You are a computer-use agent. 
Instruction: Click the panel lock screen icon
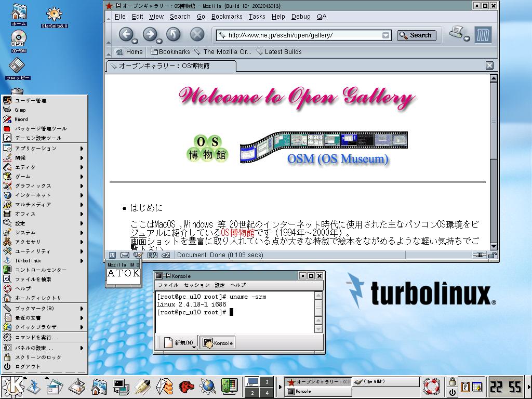(453, 382)
